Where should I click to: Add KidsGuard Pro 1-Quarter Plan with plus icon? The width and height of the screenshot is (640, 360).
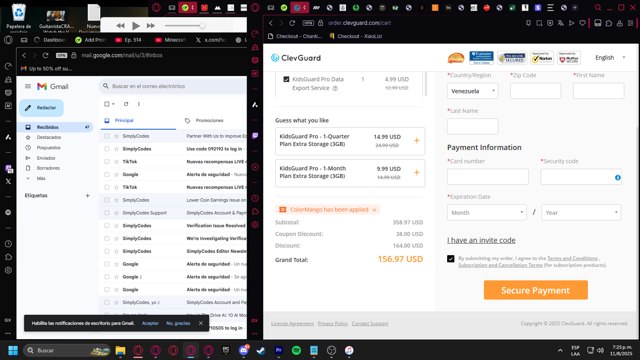(416, 140)
